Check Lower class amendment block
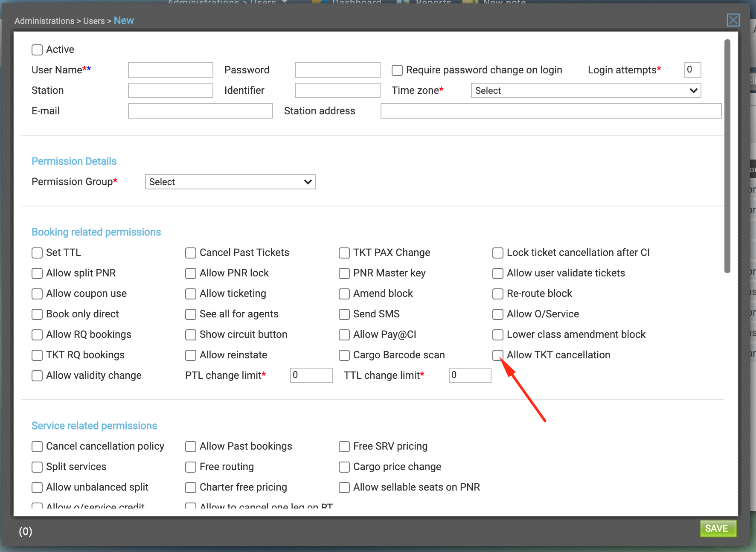Screen dimensions: 756x552 click(498, 335)
